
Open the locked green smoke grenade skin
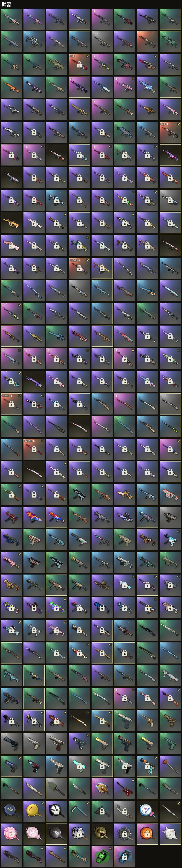coord(102,857)
